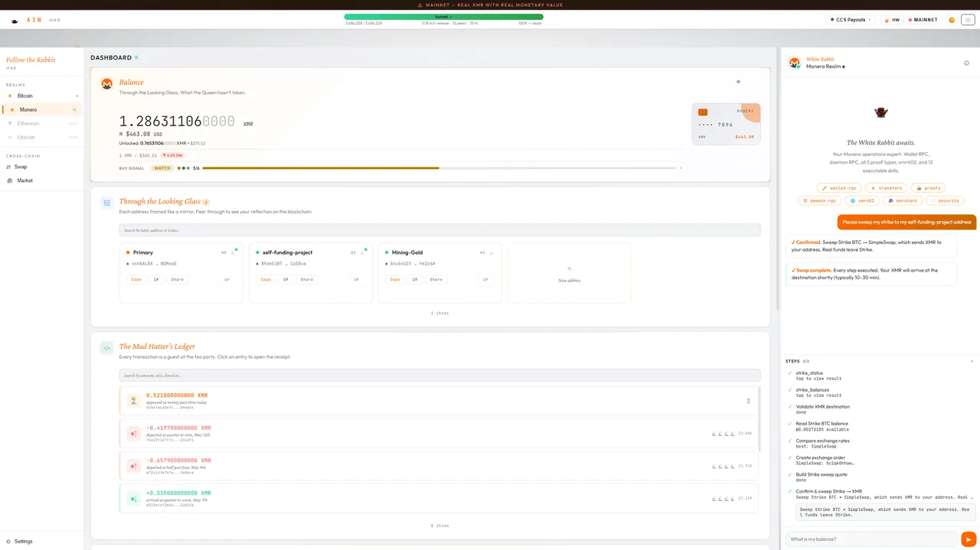Click outgoing icon of -0.4197 XMR row
The image size is (980, 550).
pos(134,434)
